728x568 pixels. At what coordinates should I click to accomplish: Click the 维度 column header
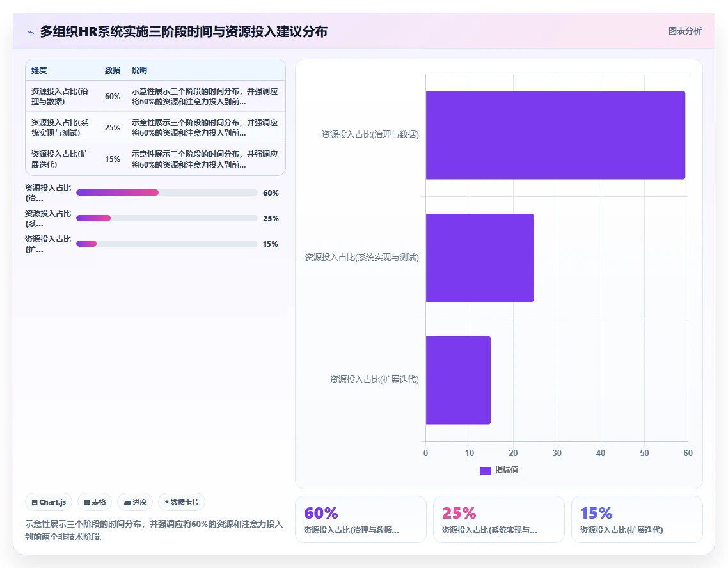point(39,70)
